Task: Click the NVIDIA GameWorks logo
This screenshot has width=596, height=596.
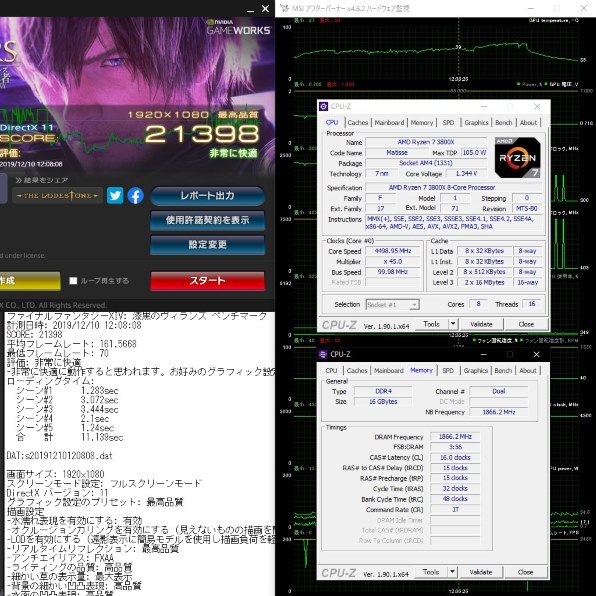Action: click(239, 27)
